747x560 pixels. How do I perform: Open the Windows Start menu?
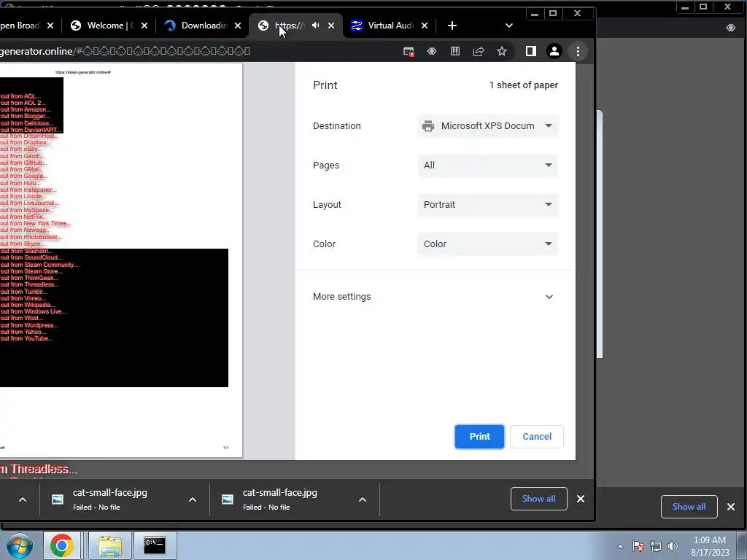(x=19, y=545)
